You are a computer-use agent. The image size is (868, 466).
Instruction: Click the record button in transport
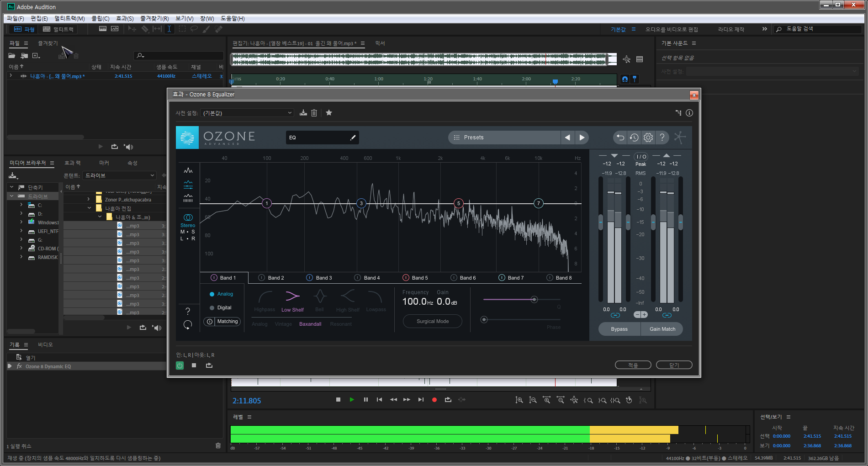pyautogui.click(x=434, y=400)
